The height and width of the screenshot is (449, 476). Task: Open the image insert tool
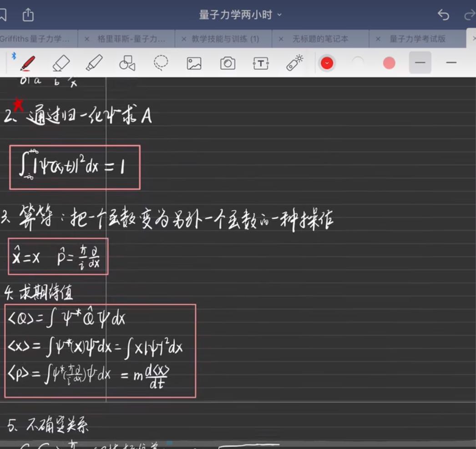click(193, 63)
